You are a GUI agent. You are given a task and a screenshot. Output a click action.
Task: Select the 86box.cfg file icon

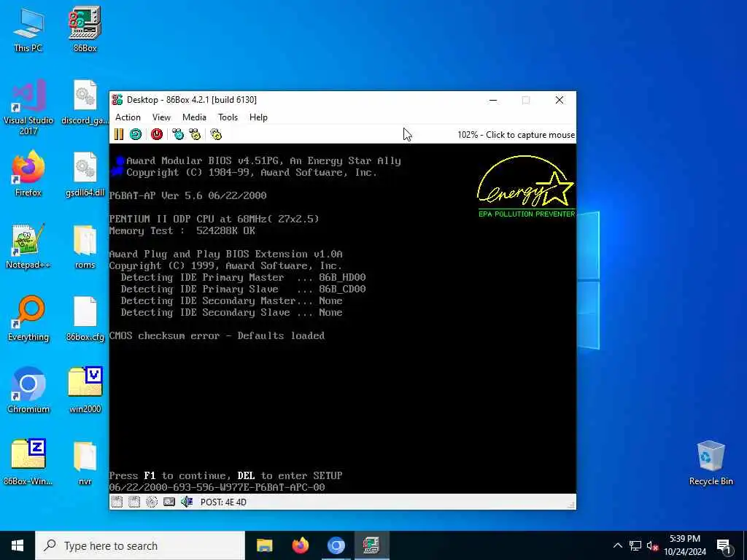pos(85,319)
